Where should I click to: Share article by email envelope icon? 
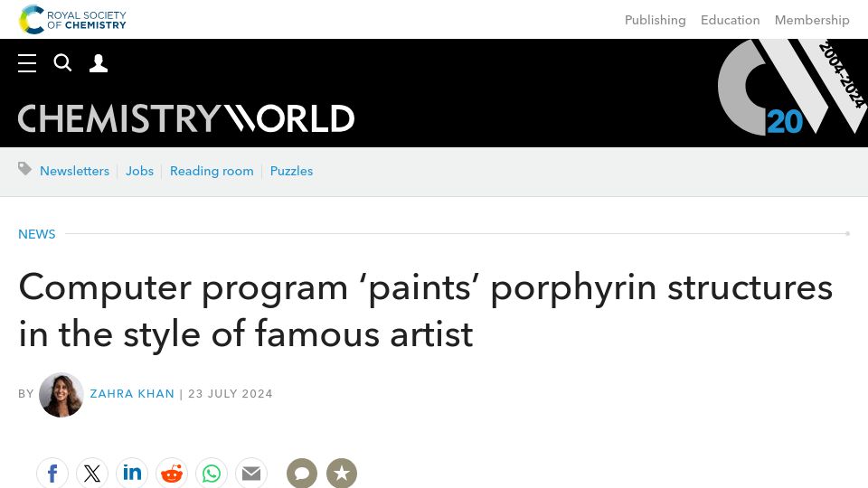click(x=251, y=474)
